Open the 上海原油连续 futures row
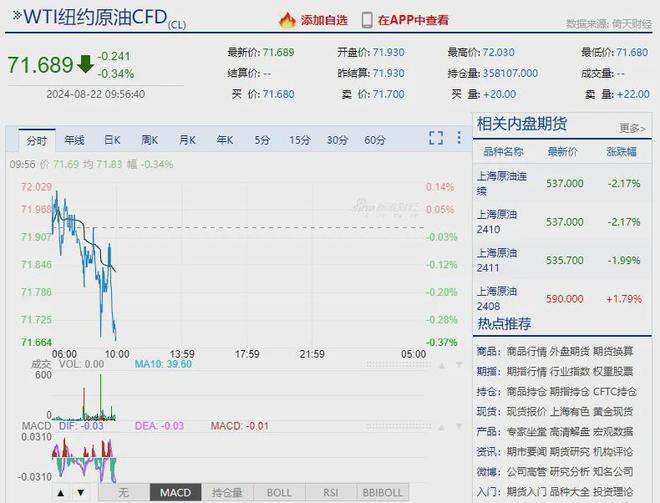This screenshot has width=660, height=503. (562, 183)
